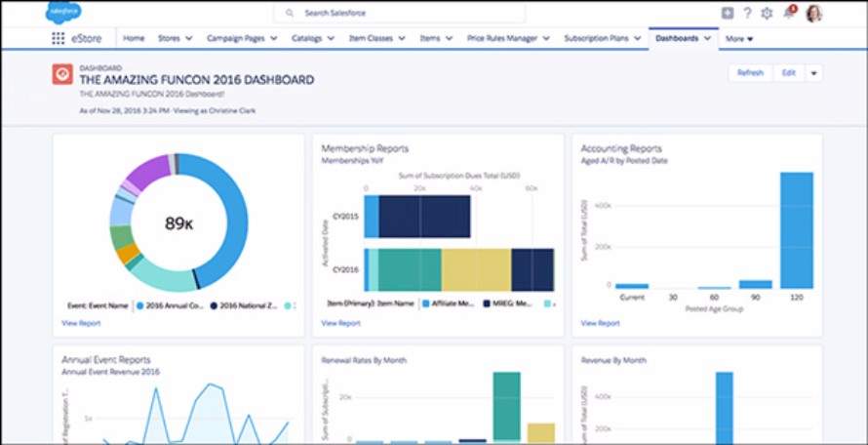
Task: Go to the Home tab
Action: point(134,38)
